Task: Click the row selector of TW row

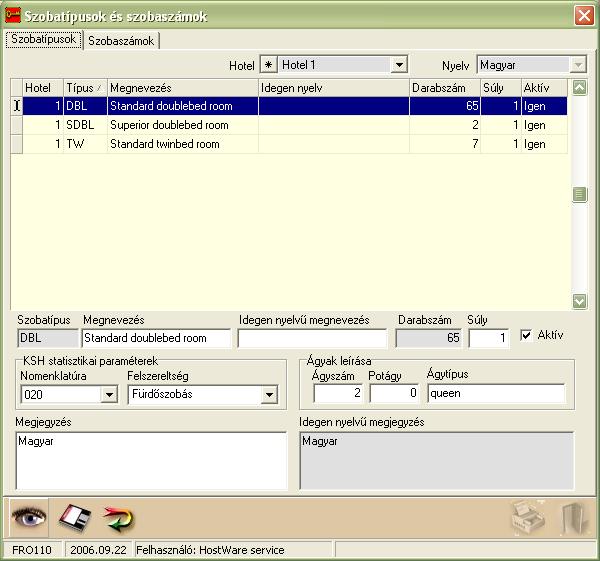Action: (x=16, y=144)
